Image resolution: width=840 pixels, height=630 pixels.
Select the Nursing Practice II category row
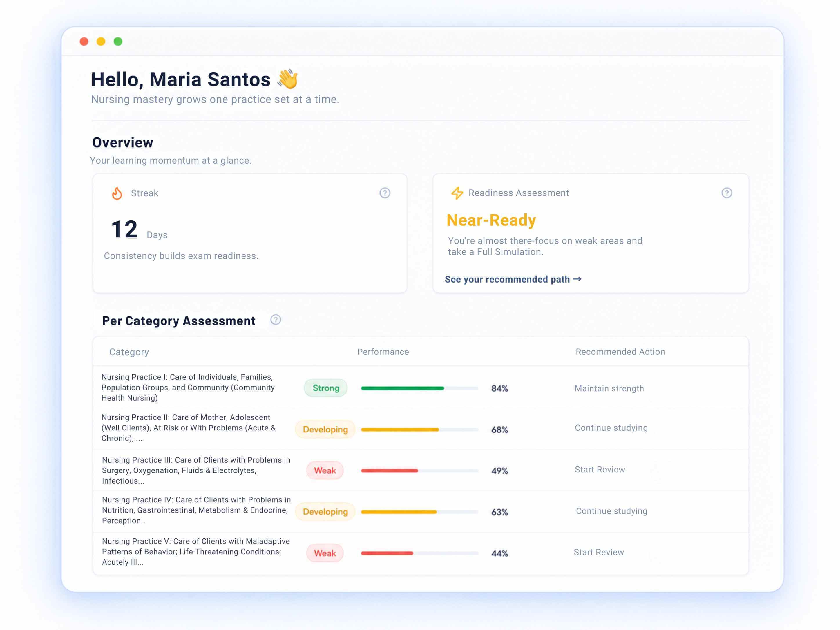coord(420,429)
